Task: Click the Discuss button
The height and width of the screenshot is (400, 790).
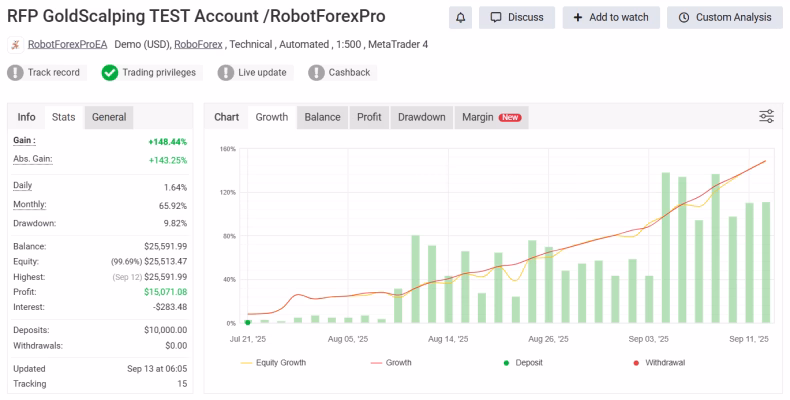Action: click(x=517, y=18)
